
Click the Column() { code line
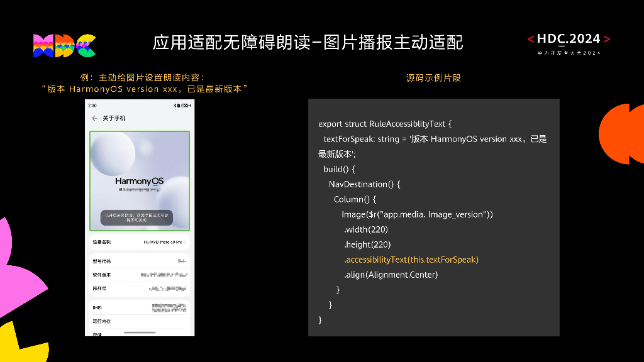pos(355,199)
